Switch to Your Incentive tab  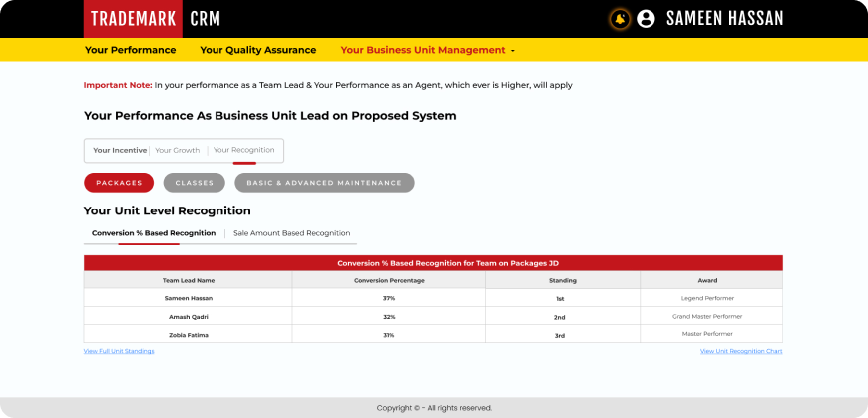click(x=120, y=150)
